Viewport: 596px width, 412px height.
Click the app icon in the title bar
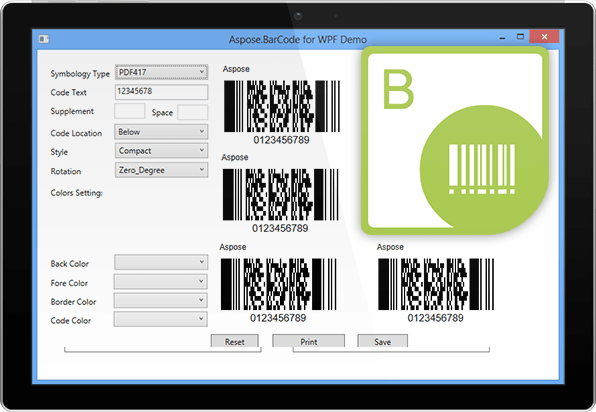tap(44, 39)
